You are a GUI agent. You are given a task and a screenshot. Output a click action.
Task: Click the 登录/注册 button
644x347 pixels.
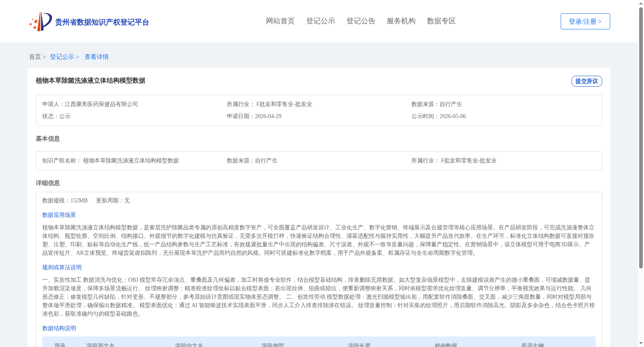point(585,21)
